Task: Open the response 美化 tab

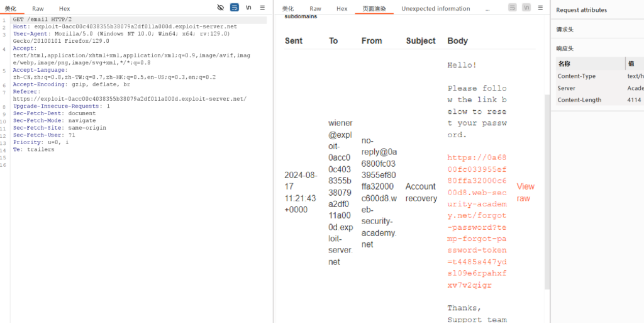Action: click(288, 9)
